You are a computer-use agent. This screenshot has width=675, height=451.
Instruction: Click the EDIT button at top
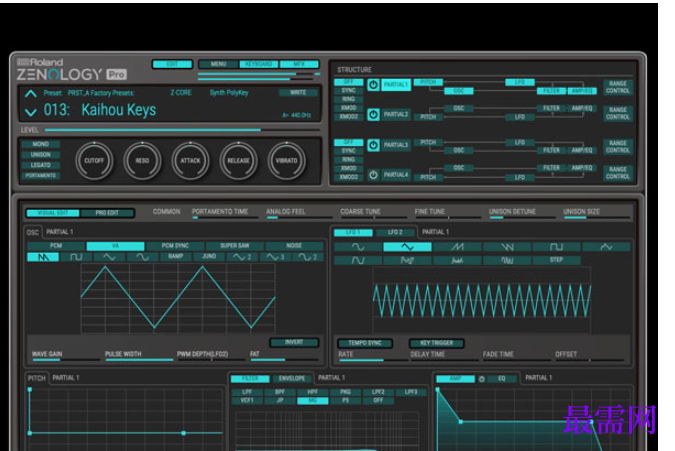pos(172,64)
